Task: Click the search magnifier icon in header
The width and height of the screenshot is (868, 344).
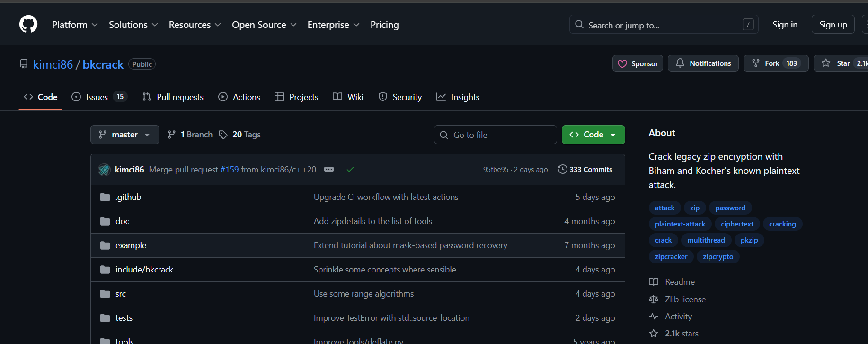Action: (x=579, y=24)
